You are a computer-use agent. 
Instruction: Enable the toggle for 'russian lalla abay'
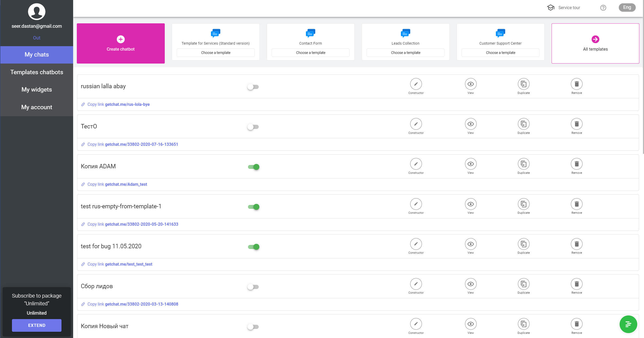pos(254,87)
